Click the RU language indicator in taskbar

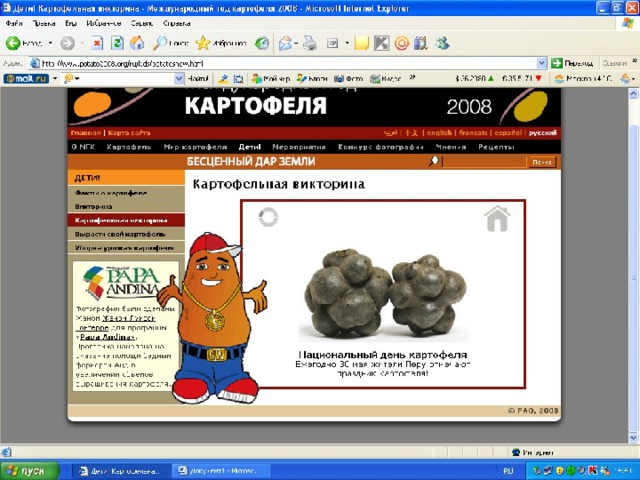tap(508, 471)
